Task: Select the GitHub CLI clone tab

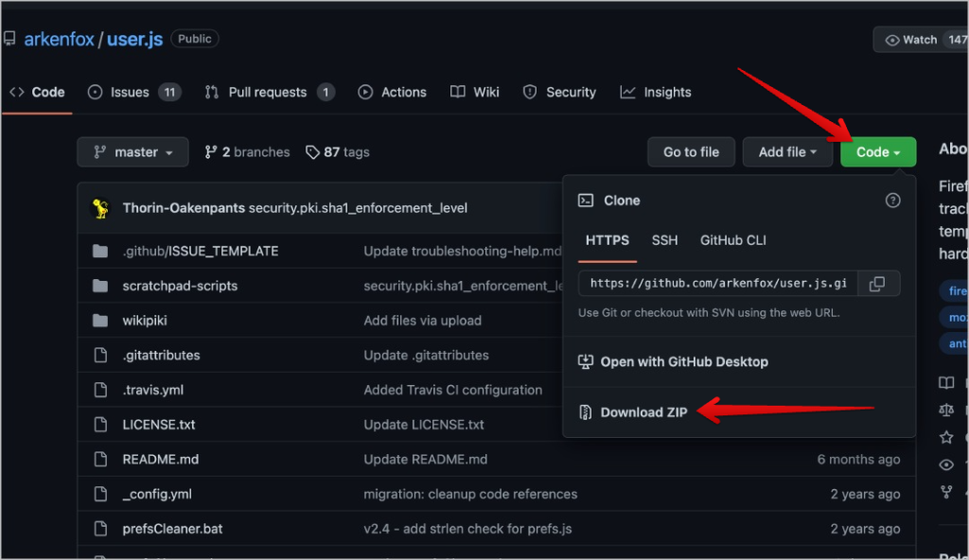Action: [733, 240]
